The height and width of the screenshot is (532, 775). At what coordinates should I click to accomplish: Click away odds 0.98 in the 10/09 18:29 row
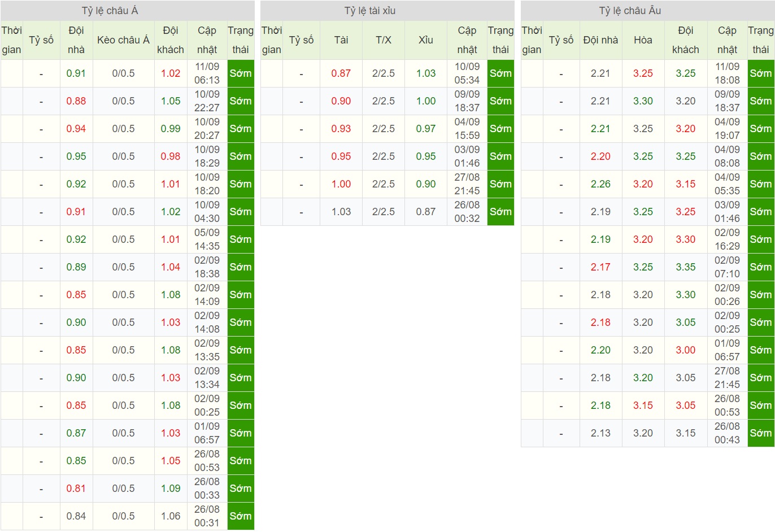(171, 156)
